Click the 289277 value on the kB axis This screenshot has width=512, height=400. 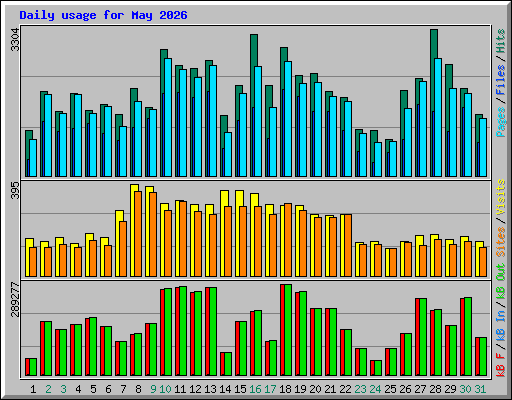pyautogui.click(x=15, y=299)
